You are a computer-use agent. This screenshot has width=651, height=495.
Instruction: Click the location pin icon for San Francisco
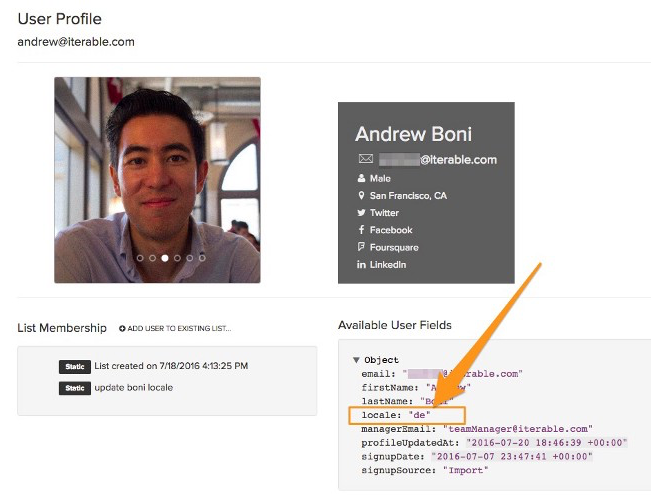(x=361, y=196)
